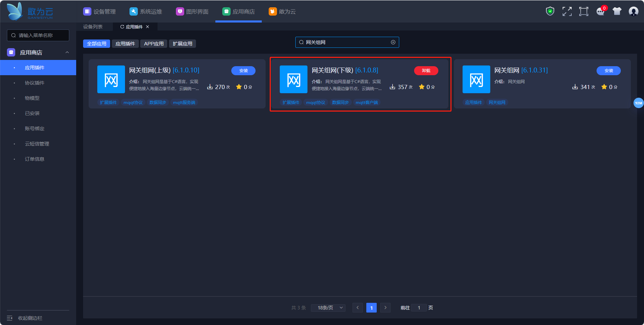Install 网关组网 [6.1.0.31]
Image resolution: width=644 pixels, height=325 pixels.
tap(609, 71)
